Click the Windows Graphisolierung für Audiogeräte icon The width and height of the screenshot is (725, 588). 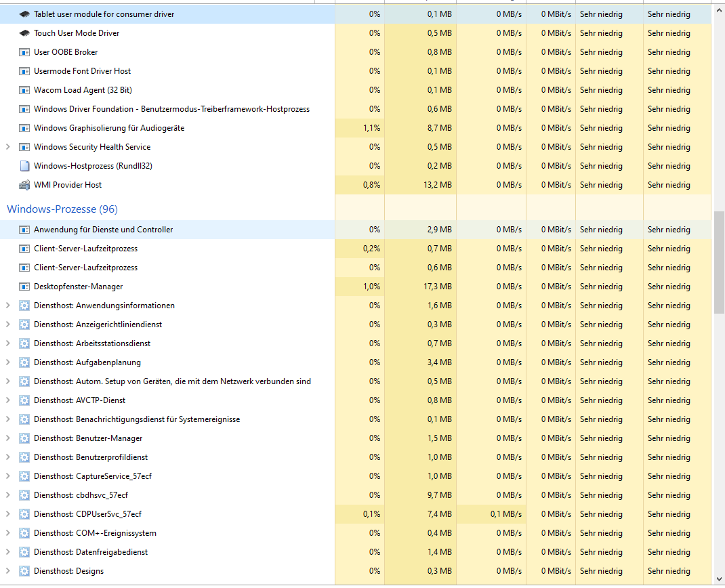[24, 128]
